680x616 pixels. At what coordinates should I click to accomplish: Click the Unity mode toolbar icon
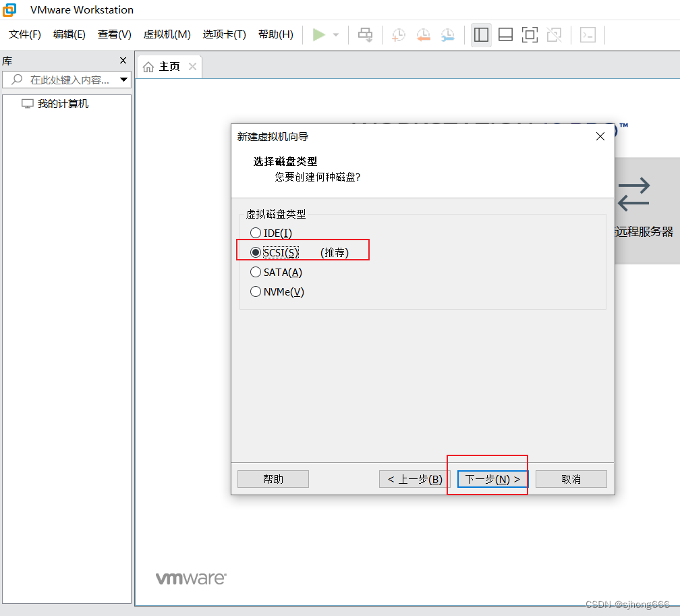coord(555,34)
